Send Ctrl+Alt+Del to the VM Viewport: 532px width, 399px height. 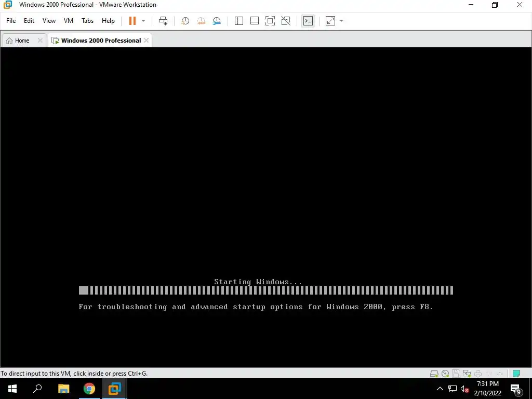click(x=163, y=21)
